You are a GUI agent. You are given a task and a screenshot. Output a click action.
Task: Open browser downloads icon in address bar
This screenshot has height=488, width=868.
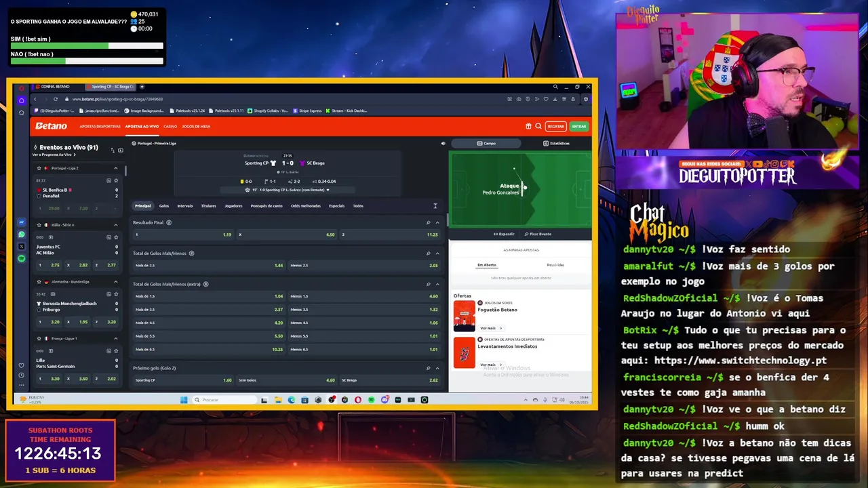pyautogui.click(x=555, y=99)
